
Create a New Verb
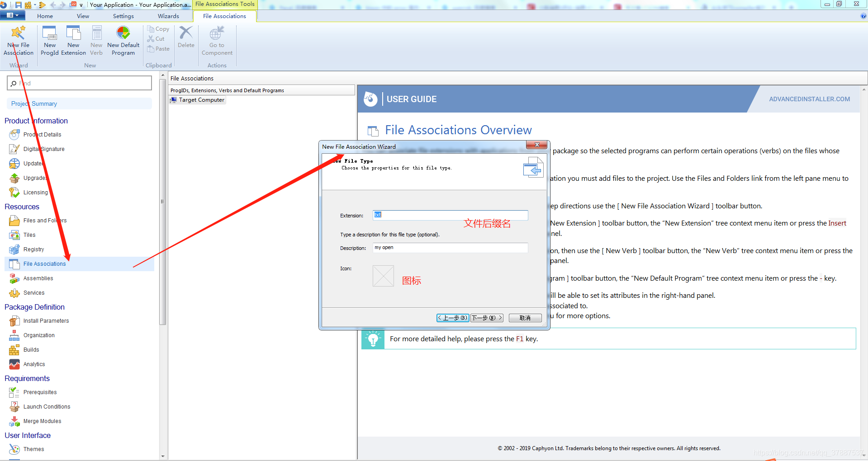tap(96, 40)
